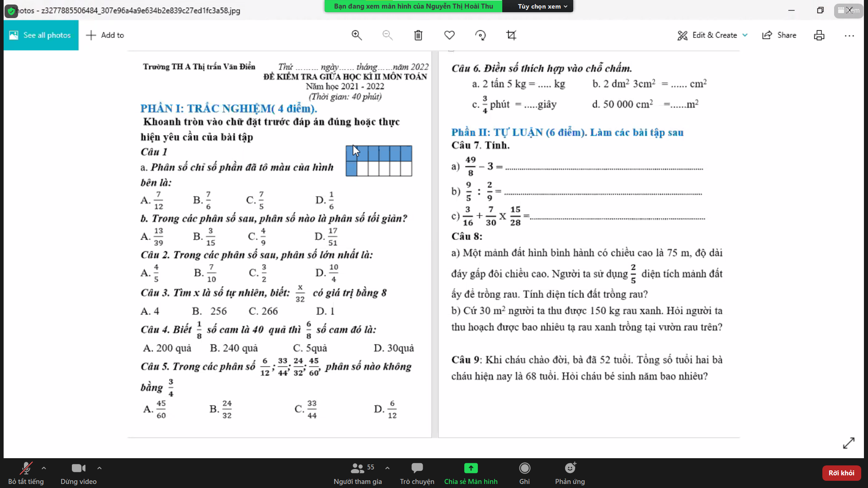This screenshot has height=488, width=868.
Task: Click the exam photo thumbnail
Action: pyautogui.click(x=434, y=238)
